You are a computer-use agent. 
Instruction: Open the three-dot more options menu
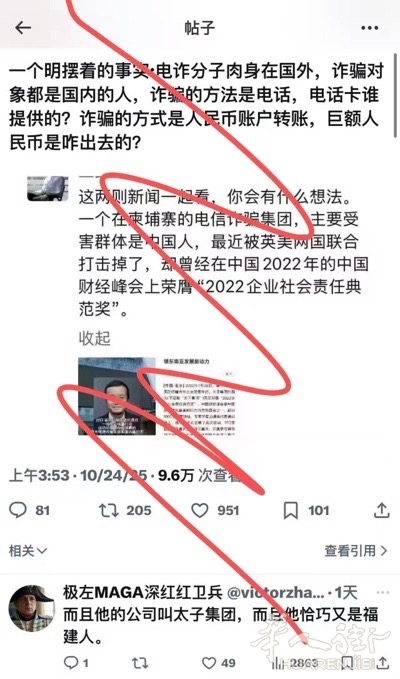369,28
